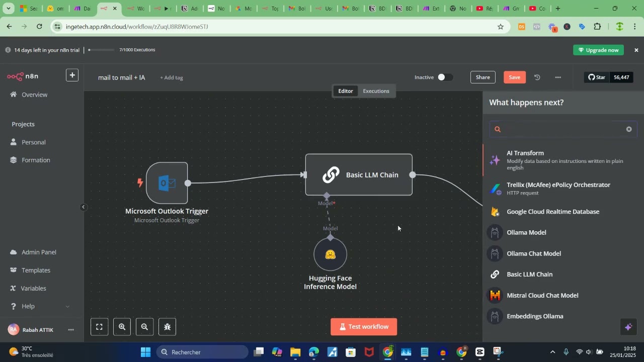The image size is (644, 362).
Task: Click the Share button
Action: pos(483,77)
